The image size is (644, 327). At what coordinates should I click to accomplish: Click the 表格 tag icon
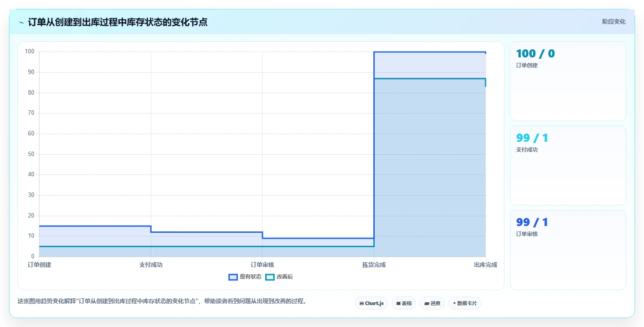tap(398, 304)
